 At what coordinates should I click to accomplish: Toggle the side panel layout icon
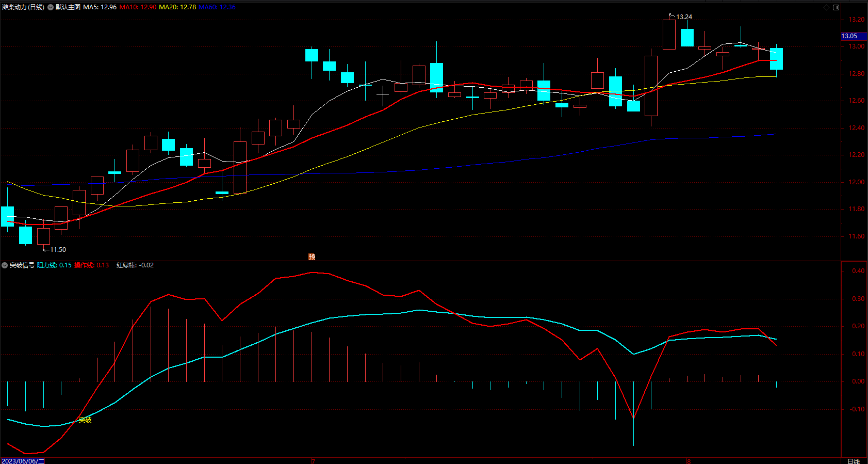(836, 7)
